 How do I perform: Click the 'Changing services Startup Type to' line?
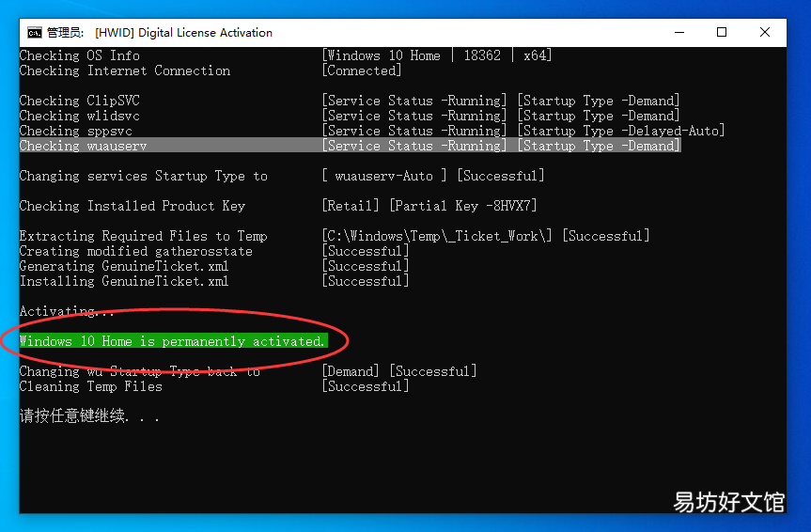pyautogui.click(x=144, y=176)
